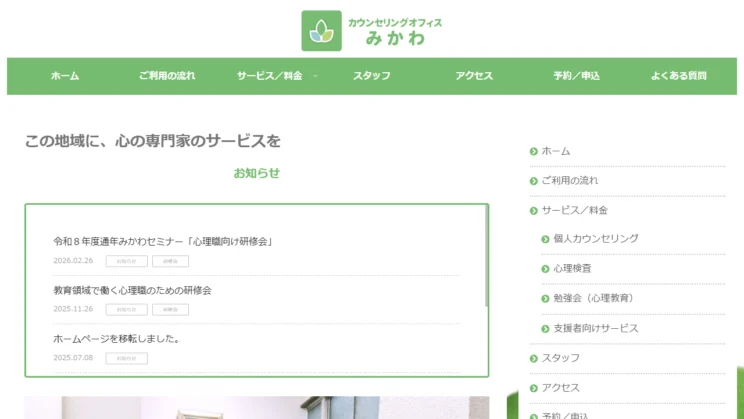Click the arrow icon beside sidebar ホーム
Screen dimensions: 744x419
[533, 151]
